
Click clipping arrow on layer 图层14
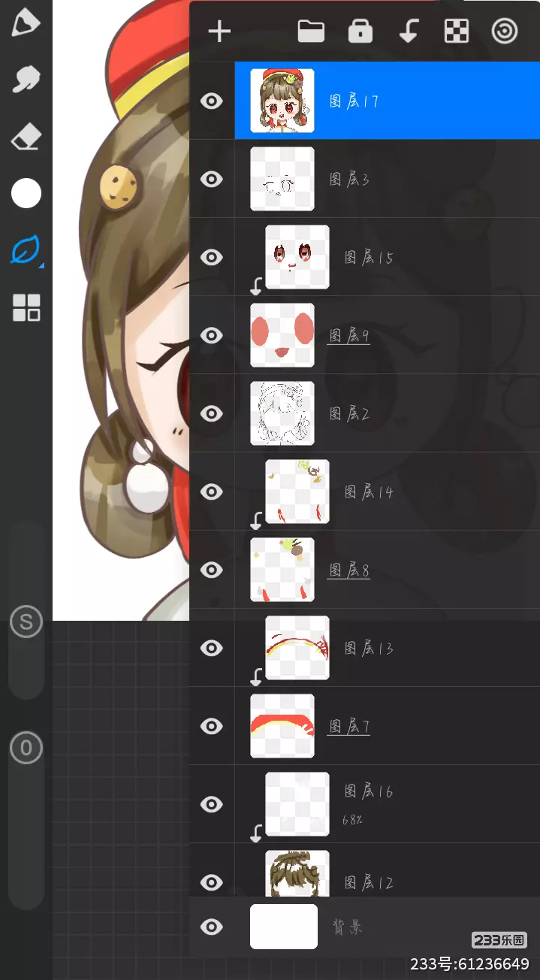click(256, 520)
